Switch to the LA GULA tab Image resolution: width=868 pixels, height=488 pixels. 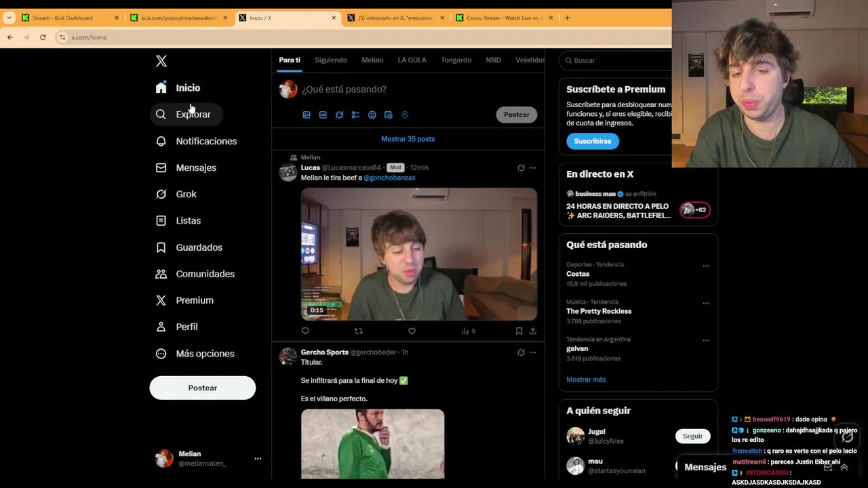pos(412,60)
